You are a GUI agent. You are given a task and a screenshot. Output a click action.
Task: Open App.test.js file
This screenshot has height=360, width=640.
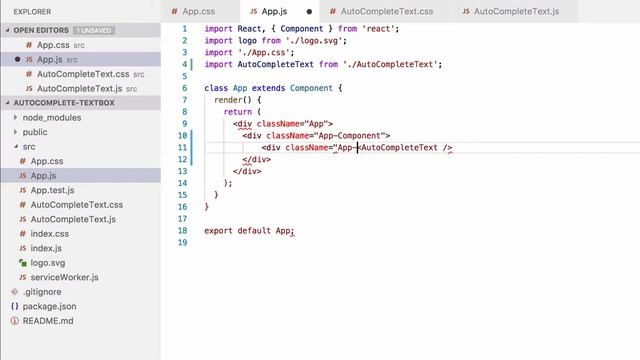(x=81, y=190)
